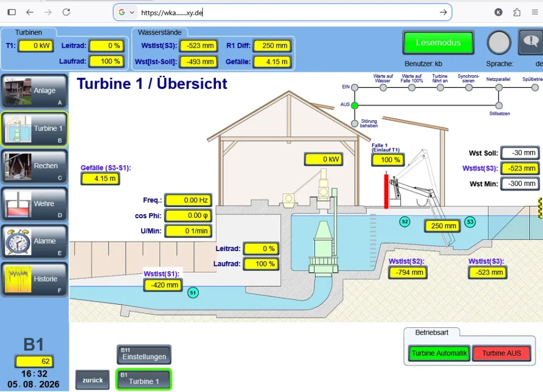543x392 pixels.
Task: Click the red Turbine AUS button
Action: (502, 353)
